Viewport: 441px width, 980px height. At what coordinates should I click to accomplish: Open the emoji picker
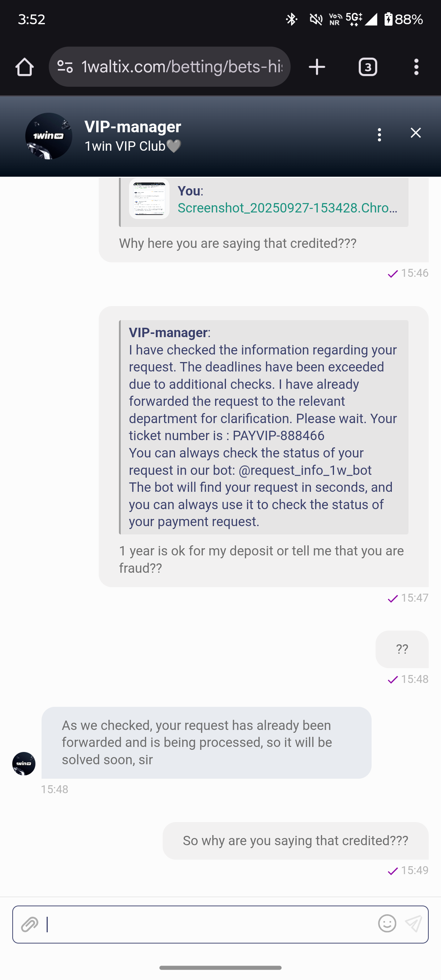coord(387,923)
